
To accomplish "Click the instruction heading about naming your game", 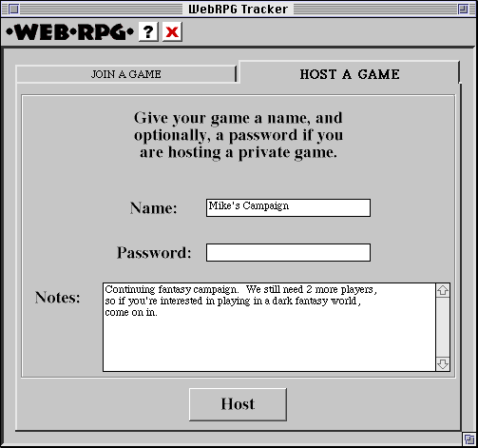I will coord(239,135).
